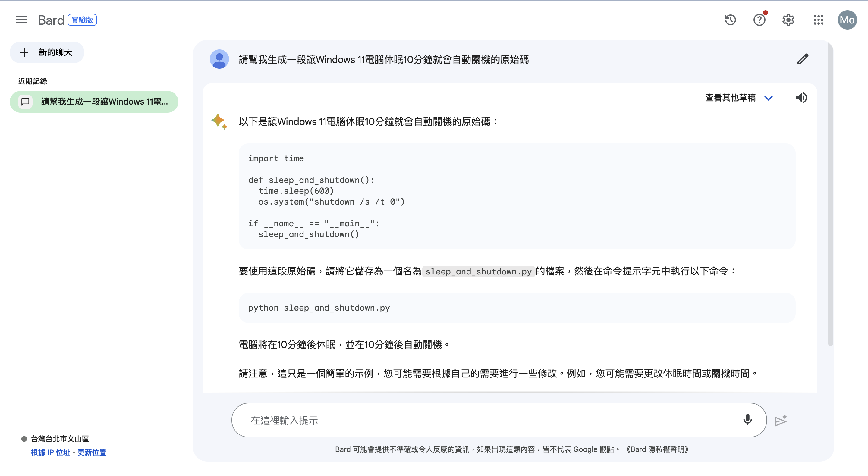Click 'python sleep_and_shutdown.py' command text
Viewport: 868px width, 476px height.
319,308
